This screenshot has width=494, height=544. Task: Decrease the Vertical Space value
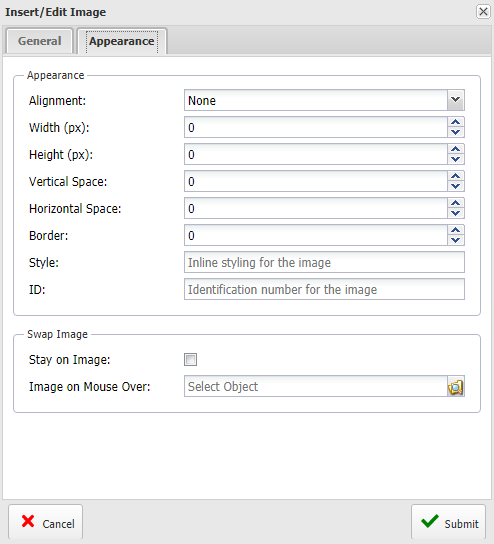coord(455,186)
